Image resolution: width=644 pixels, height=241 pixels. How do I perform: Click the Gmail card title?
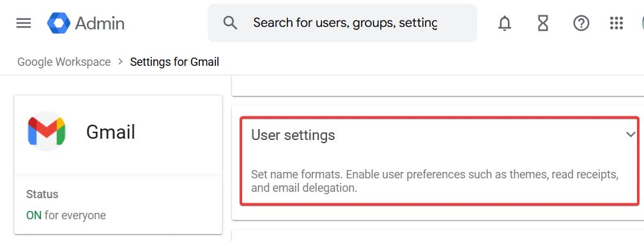[111, 132]
